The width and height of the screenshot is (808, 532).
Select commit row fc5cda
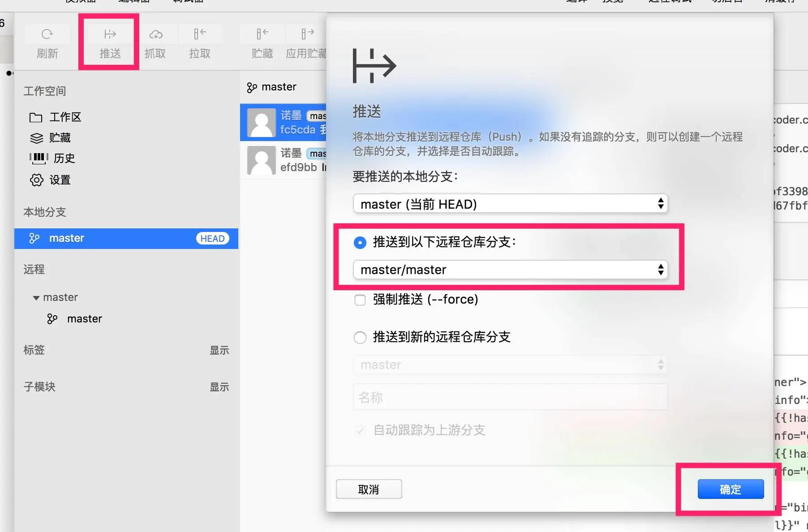click(x=283, y=122)
